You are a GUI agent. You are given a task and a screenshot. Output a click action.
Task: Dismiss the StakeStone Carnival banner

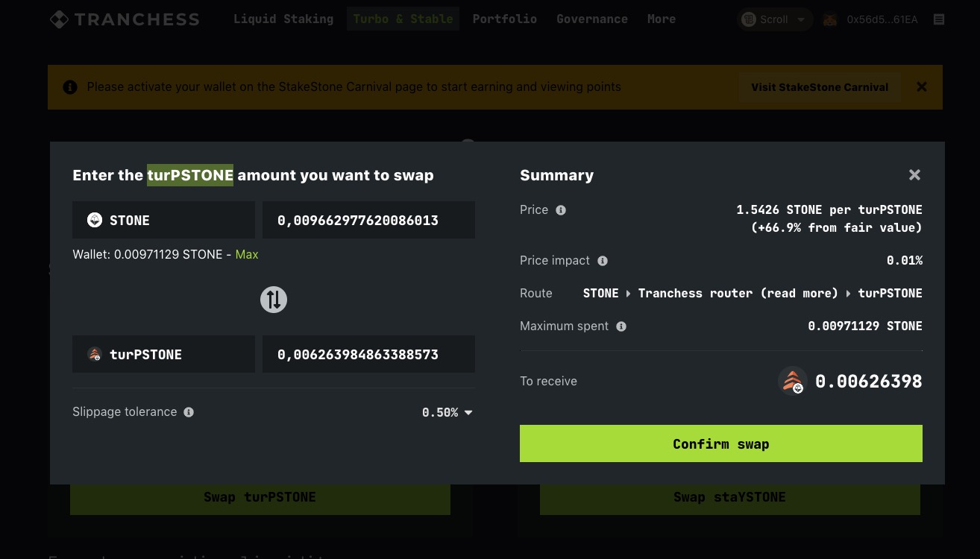pyautogui.click(x=922, y=87)
